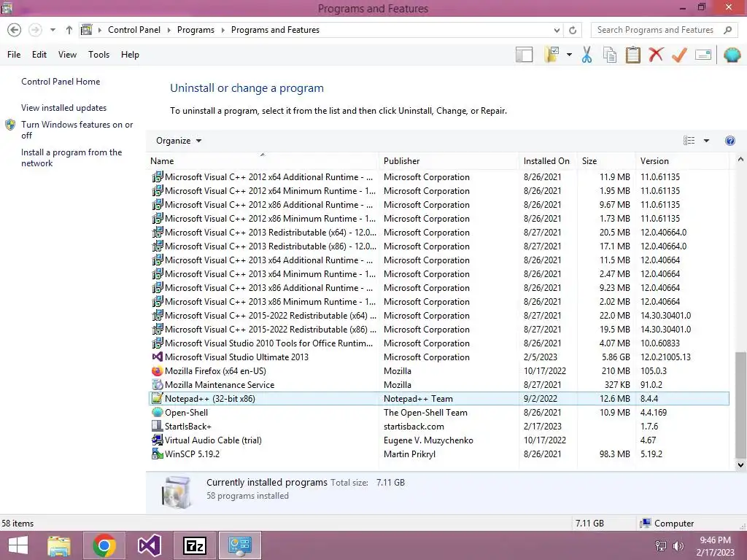The width and height of the screenshot is (747, 560).
Task: Open Visual Studio from the taskbar
Action: click(x=149, y=545)
